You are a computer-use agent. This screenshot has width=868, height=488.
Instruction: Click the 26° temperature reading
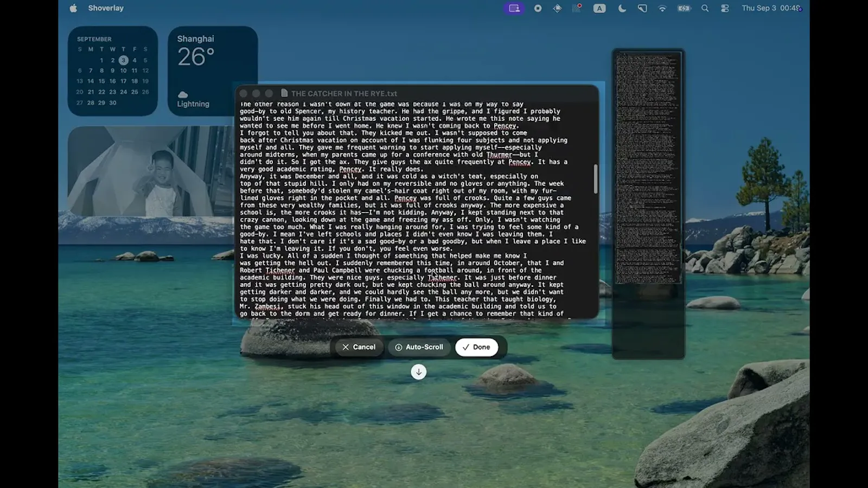196,57
